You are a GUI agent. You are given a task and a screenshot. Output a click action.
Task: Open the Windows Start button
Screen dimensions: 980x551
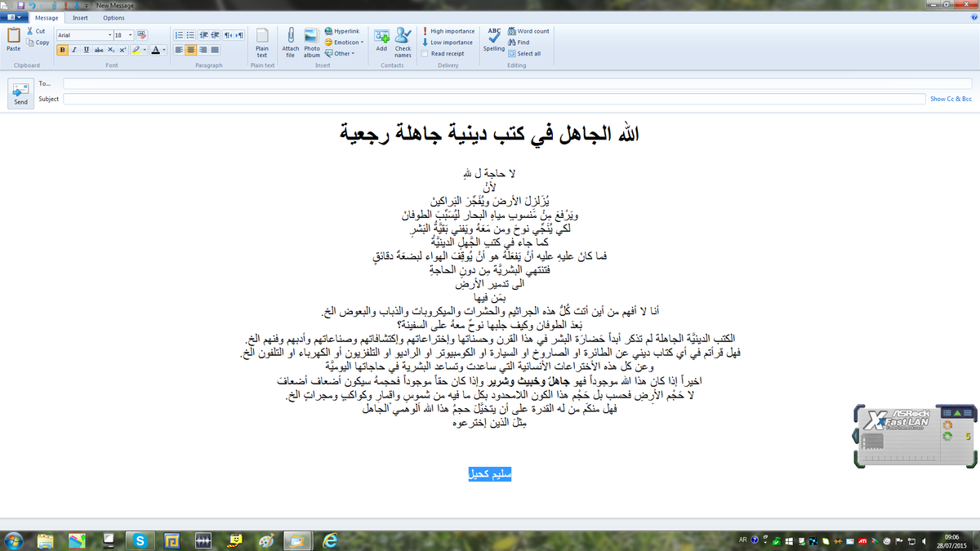pyautogui.click(x=14, y=540)
